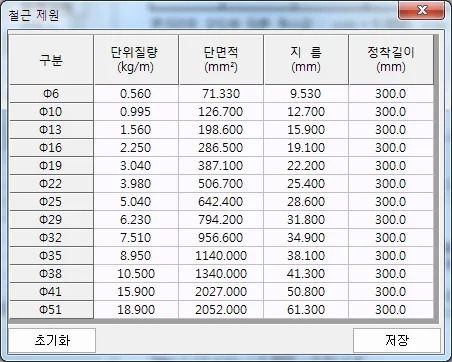Select row header Φ25
The width and height of the screenshot is (452, 362).
(x=51, y=202)
